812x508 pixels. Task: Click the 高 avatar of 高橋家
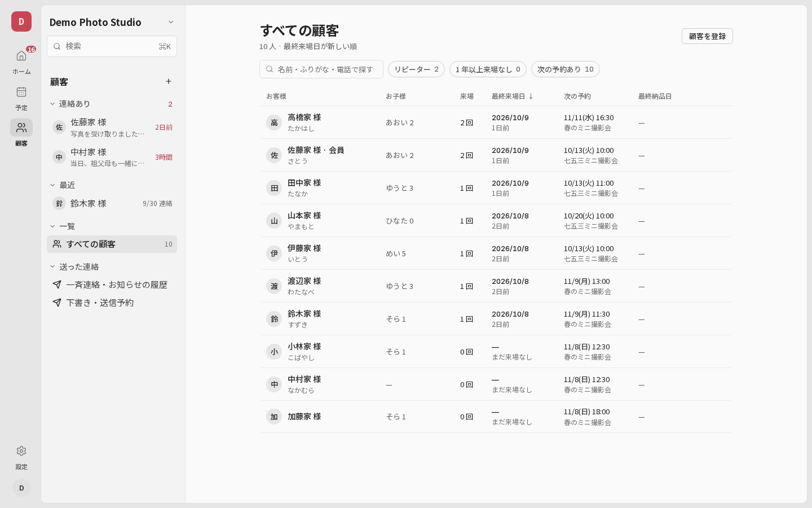click(x=274, y=122)
